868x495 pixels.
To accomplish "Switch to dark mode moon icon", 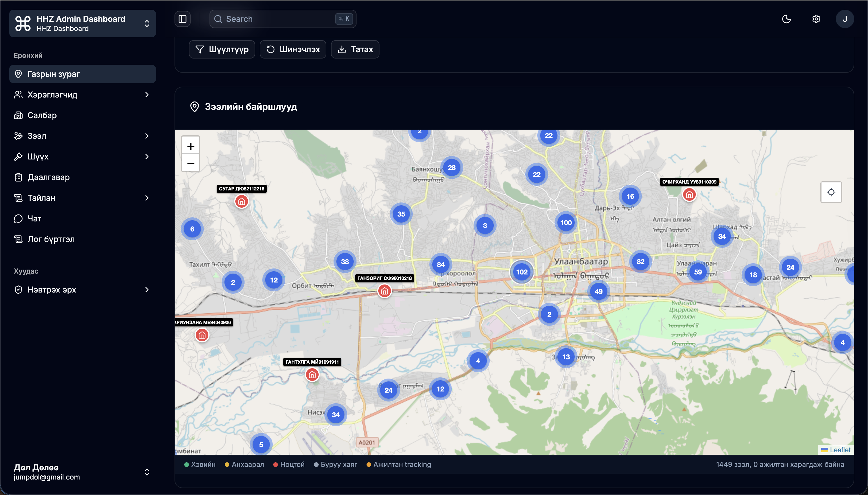I will tap(786, 19).
